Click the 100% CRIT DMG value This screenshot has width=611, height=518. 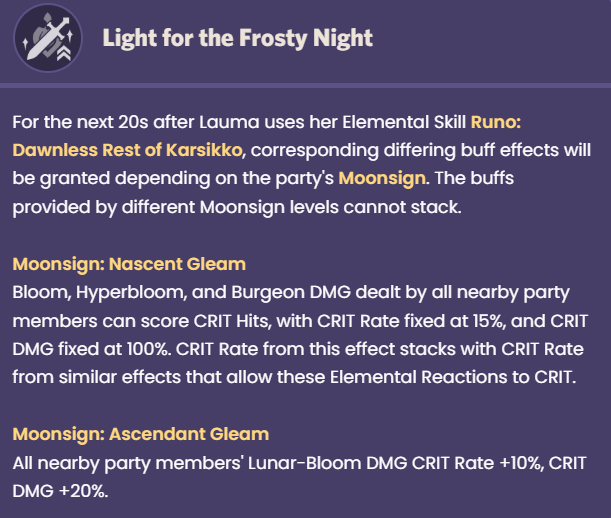click(x=147, y=349)
